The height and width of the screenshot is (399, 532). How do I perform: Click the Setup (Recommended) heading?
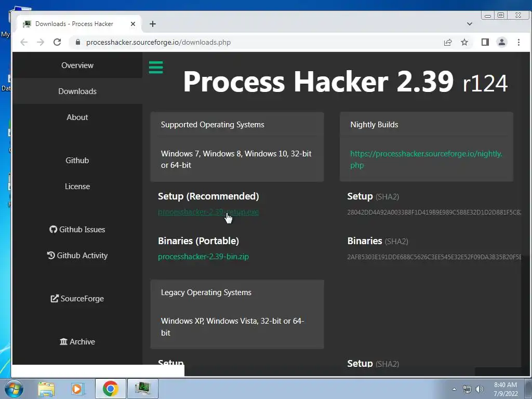[x=208, y=196]
